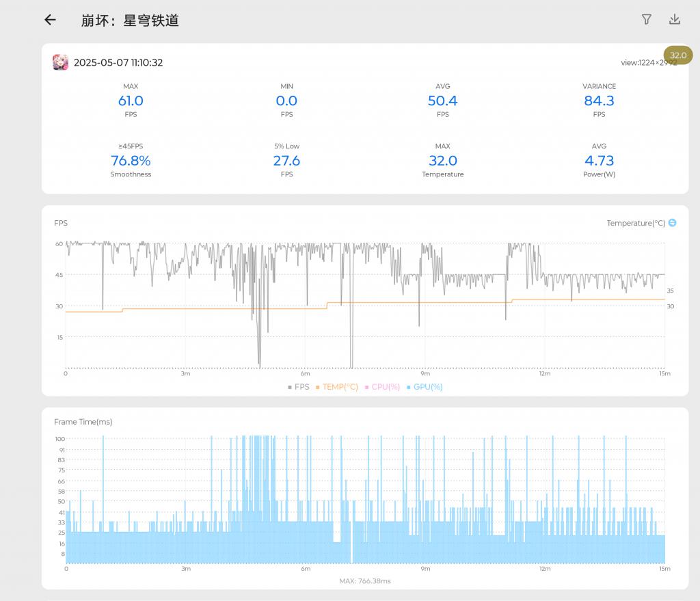700x601 pixels.
Task: Open the Temperature(°C) axis label
Action: click(636, 223)
